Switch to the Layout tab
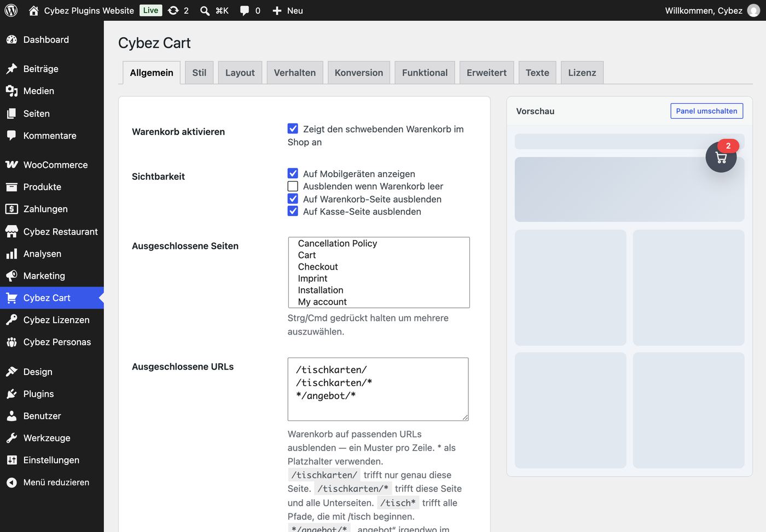This screenshot has height=532, width=766. click(x=240, y=73)
